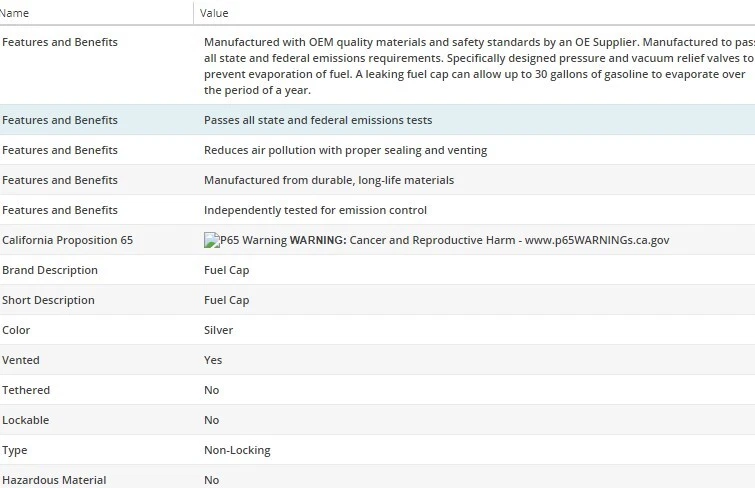Select the Brand Description 'Fuel Cap' value
755x488 pixels.
226,270
